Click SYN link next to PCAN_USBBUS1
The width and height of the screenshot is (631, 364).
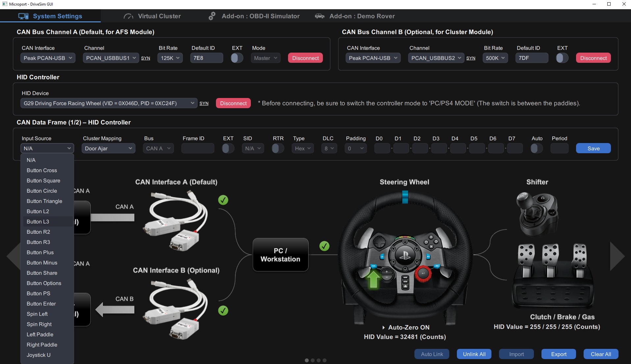pos(145,58)
